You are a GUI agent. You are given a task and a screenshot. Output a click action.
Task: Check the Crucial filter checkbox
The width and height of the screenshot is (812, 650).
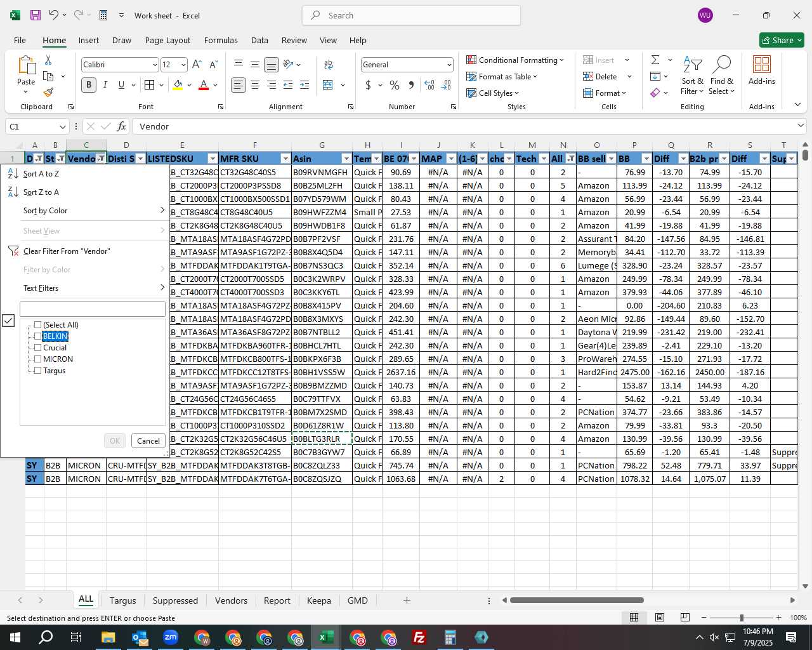38,348
